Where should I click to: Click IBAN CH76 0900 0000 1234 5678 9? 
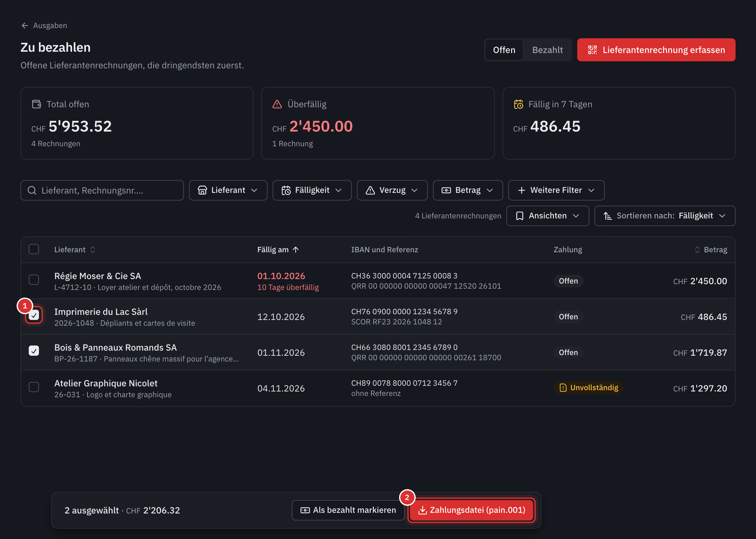[404, 311]
